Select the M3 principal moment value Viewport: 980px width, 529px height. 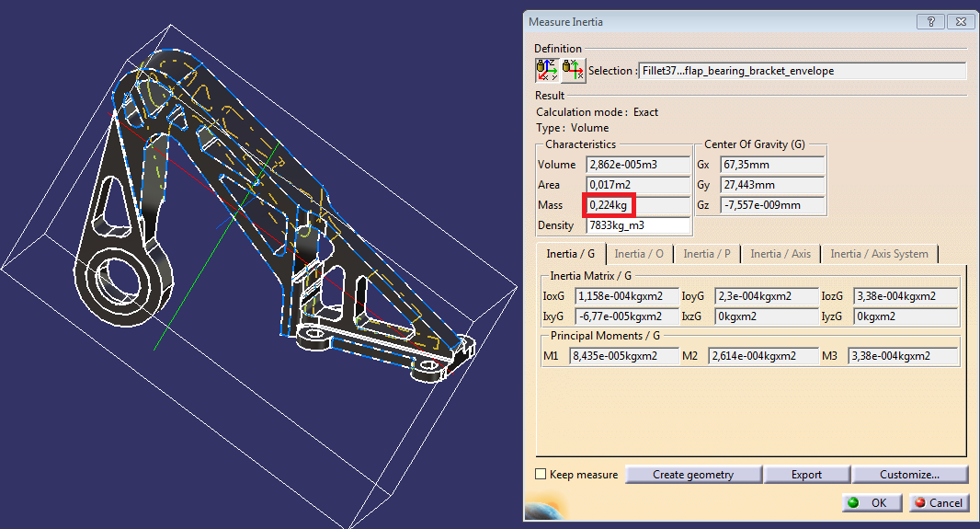pos(903,356)
